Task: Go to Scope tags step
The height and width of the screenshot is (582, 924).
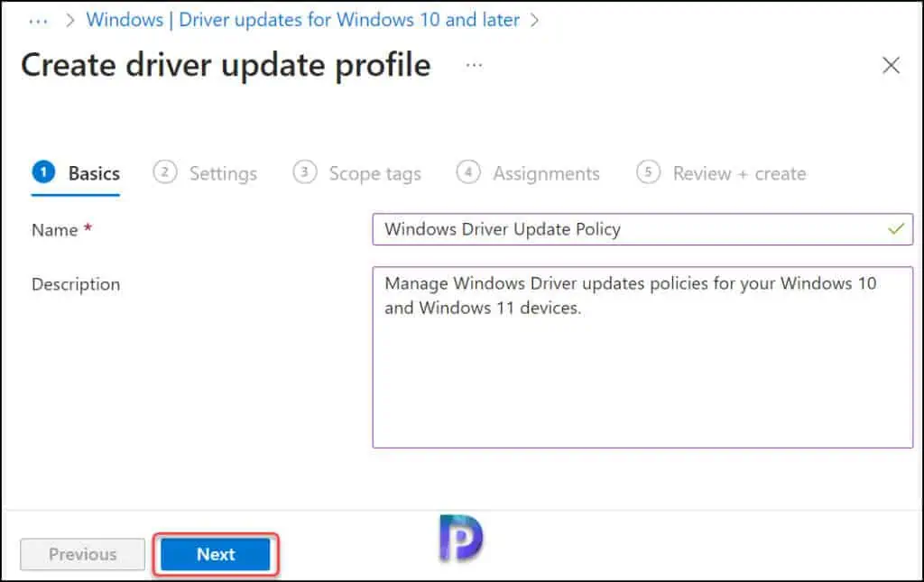Action: [357, 173]
